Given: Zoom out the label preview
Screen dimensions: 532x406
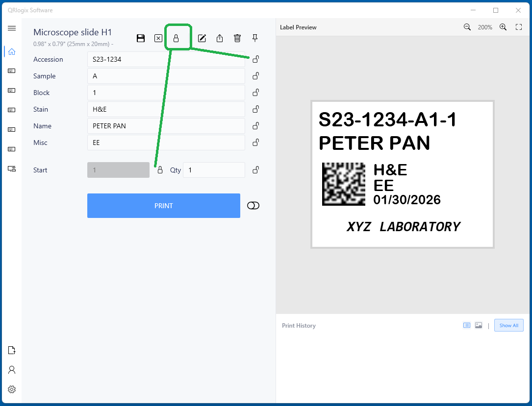Looking at the screenshot, I should point(467,27).
